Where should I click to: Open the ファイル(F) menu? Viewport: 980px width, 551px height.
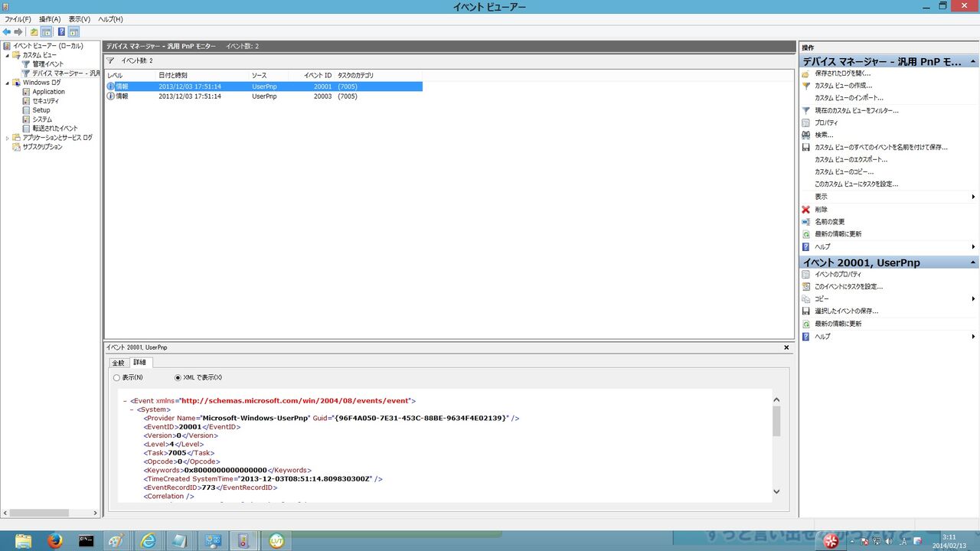[18, 19]
